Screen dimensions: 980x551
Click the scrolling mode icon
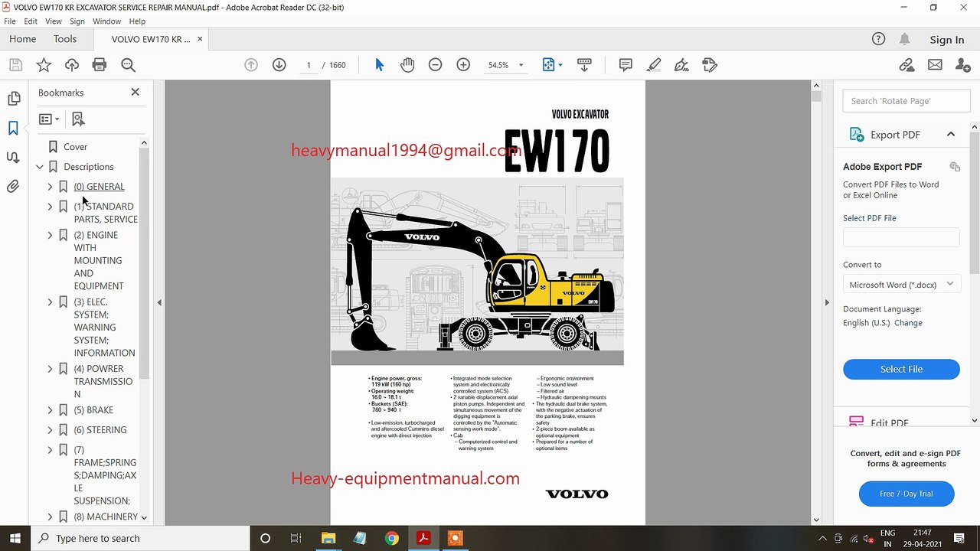pos(584,65)
